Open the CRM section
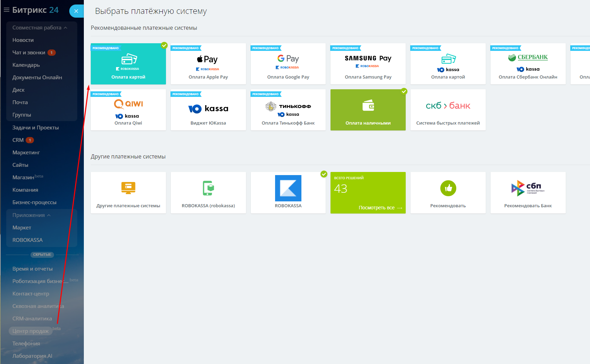 pos(18,140)
